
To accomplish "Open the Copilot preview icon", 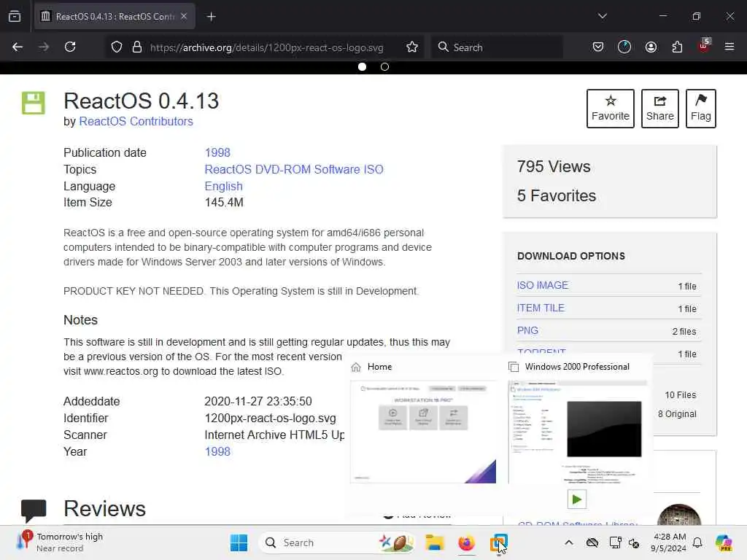I will 724,542.
